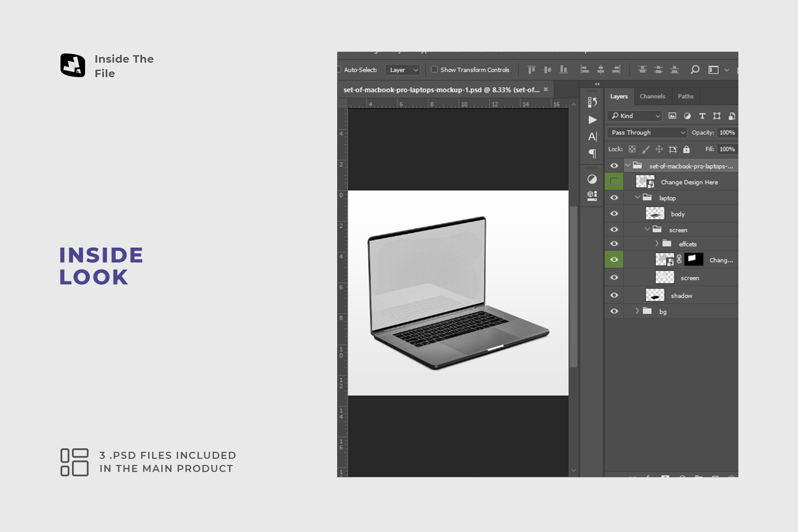Lock transparent pixels icon

pyautogui.click(x=632, y=149)
